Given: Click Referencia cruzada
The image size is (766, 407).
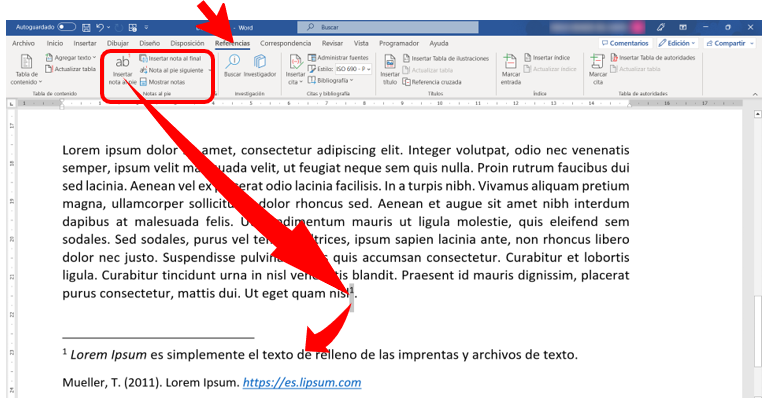Looking at the screenshot, I should pos(432,82).
